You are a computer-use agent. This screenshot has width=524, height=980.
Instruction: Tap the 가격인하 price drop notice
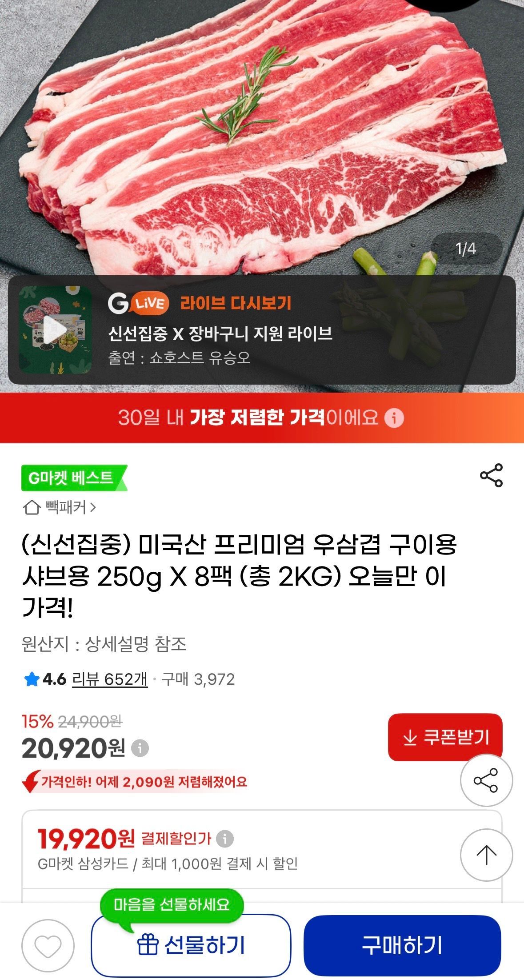click(135, 781)
